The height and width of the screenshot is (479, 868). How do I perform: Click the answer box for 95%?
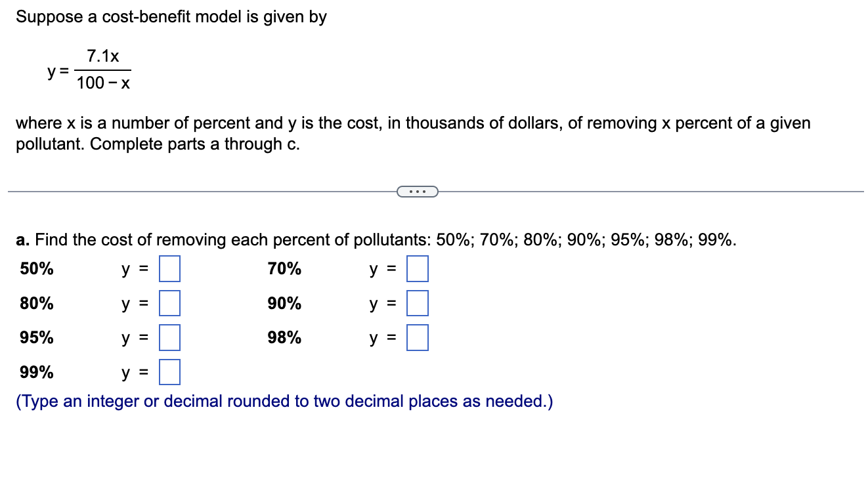(x=169, y=338)
